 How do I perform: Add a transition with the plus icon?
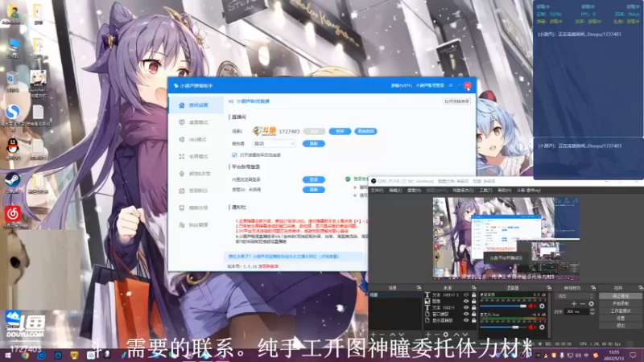point(574,304)
